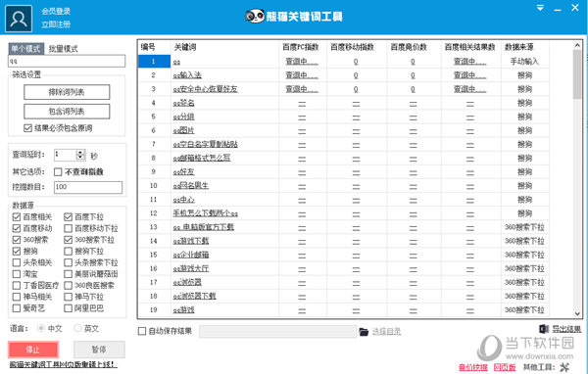Click the 挖掘数目 field showing 100

click(88, 187)
